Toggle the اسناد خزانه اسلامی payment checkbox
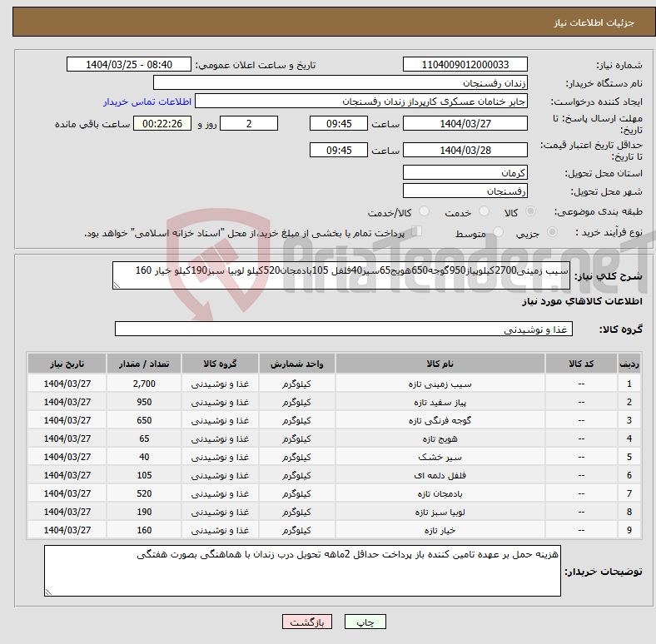Image resolution: width=656 pixels, height=644 pixels. pyautogui.click(x=417, y=230)
